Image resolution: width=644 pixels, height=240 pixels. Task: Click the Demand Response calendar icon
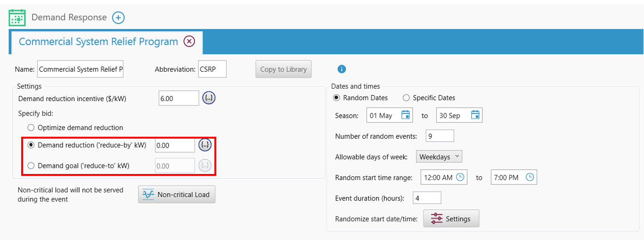(17, 17)
